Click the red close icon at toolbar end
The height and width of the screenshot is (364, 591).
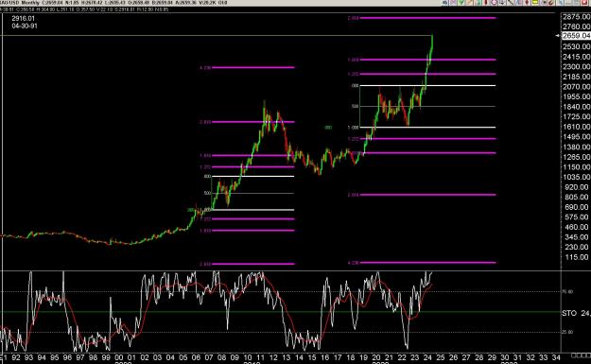click(x=584, y=3)
